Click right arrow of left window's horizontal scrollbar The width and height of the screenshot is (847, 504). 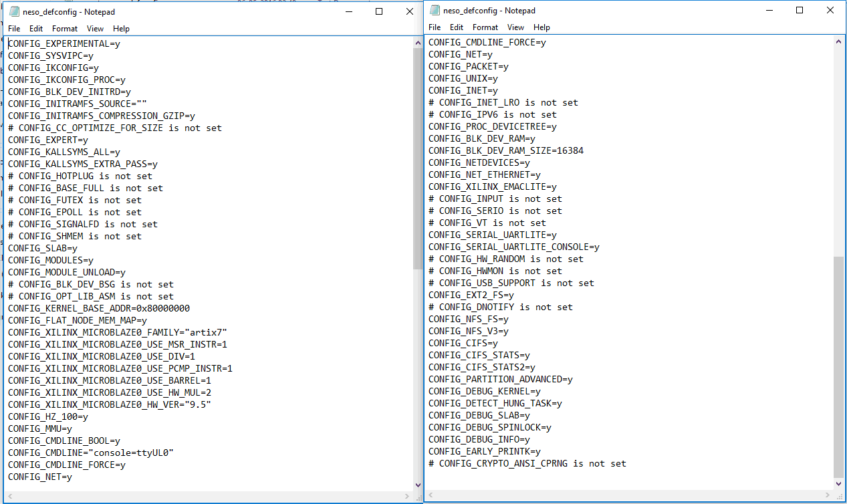[x=408, y=496]
